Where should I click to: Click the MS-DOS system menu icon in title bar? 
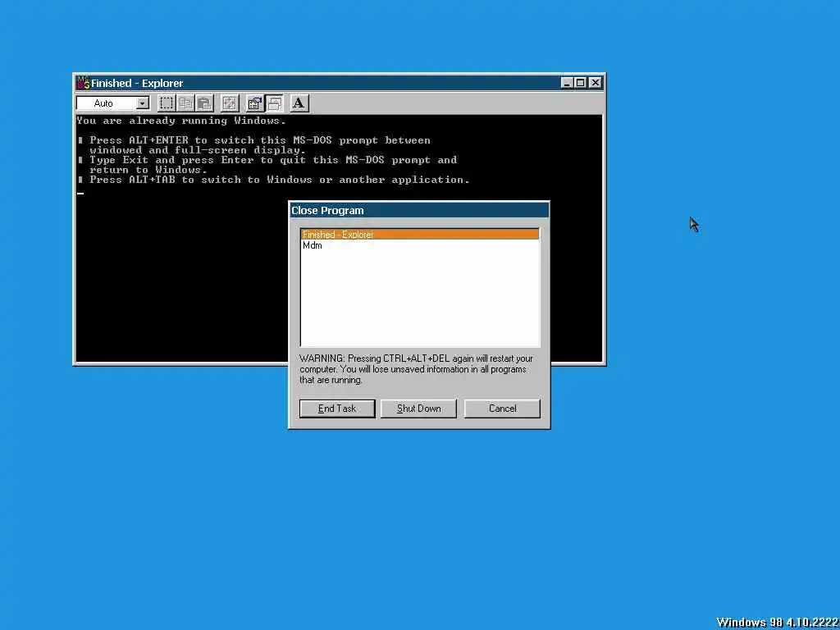83,83
